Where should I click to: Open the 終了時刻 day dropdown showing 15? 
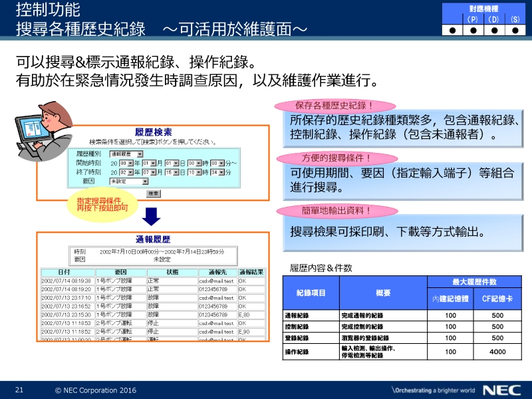point(172,172)
